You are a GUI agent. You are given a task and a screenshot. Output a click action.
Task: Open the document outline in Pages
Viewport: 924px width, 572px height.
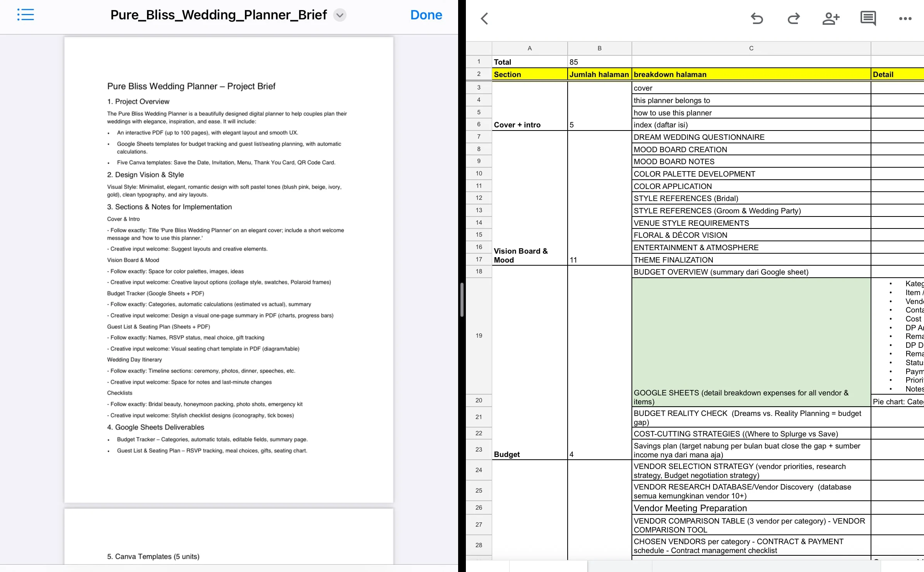(26, 15)
